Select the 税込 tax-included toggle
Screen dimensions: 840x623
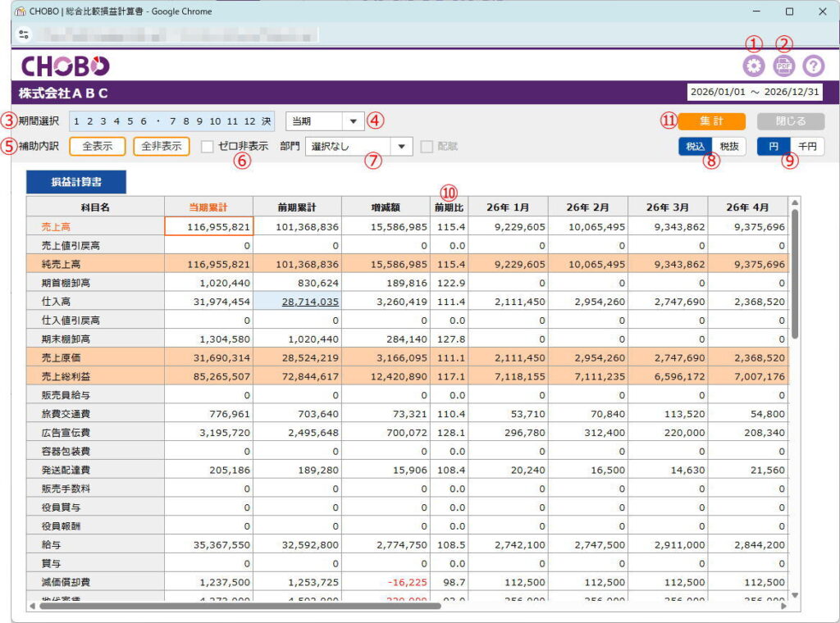694,146
